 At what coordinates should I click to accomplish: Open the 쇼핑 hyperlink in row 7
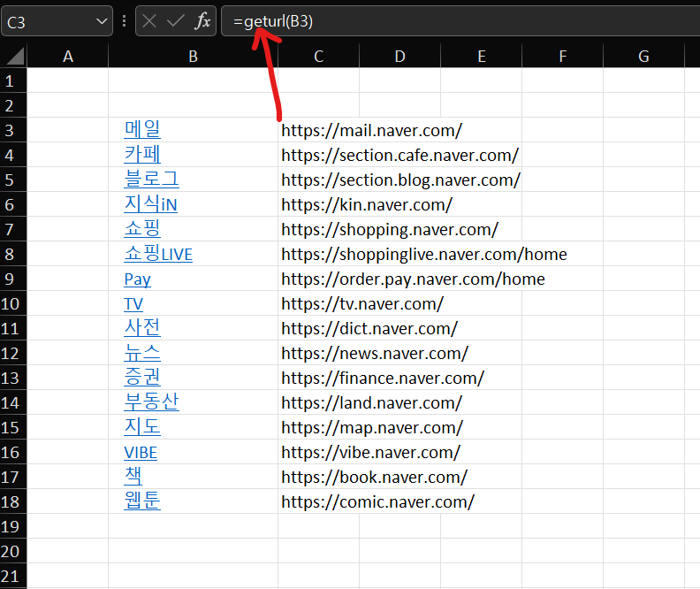click(x=142, y=229)
